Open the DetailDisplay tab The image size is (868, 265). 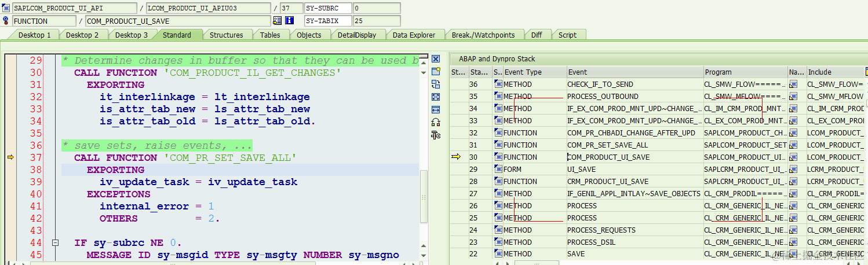tap(357, 35)
